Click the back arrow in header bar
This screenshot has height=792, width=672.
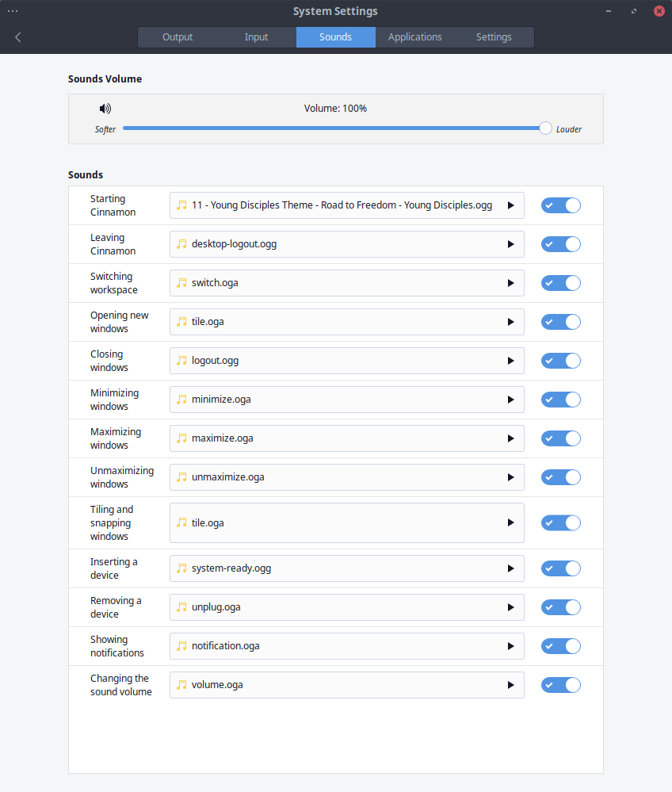(18, 37)
